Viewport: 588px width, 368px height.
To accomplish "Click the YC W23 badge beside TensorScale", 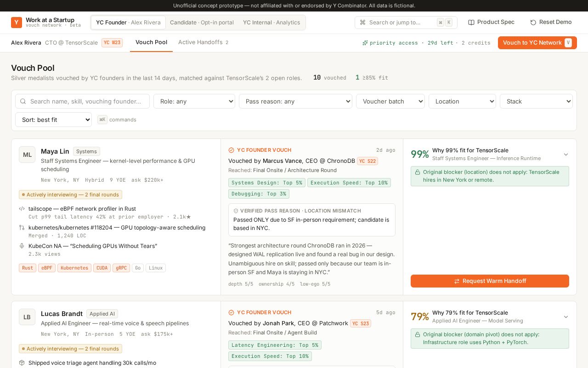I will tap(112, 43).
